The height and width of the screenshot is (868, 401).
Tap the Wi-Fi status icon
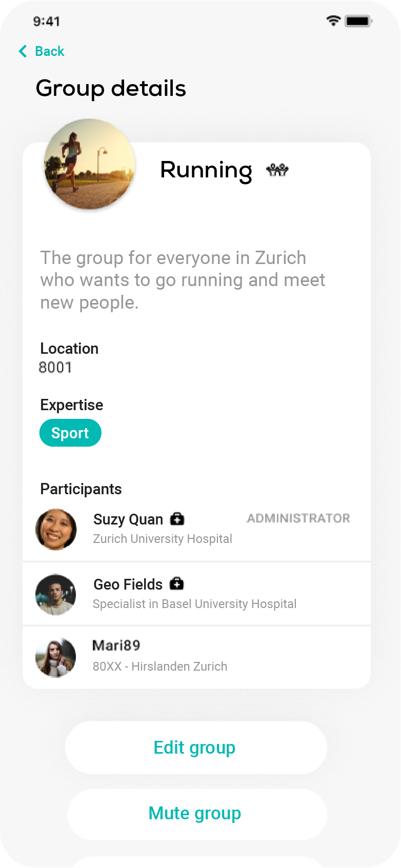pos(333,21)
